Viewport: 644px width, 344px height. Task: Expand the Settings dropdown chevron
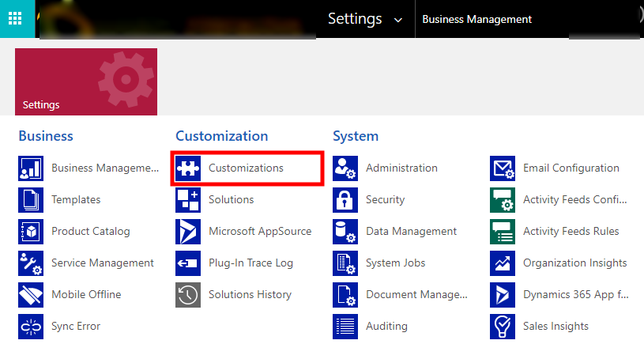tap(397, 19)
